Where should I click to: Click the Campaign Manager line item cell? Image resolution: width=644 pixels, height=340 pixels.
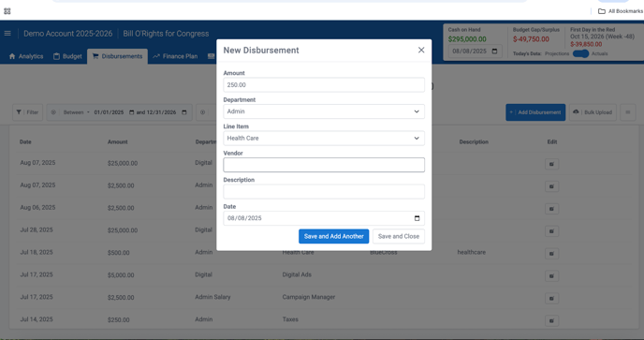click(309, 297)
